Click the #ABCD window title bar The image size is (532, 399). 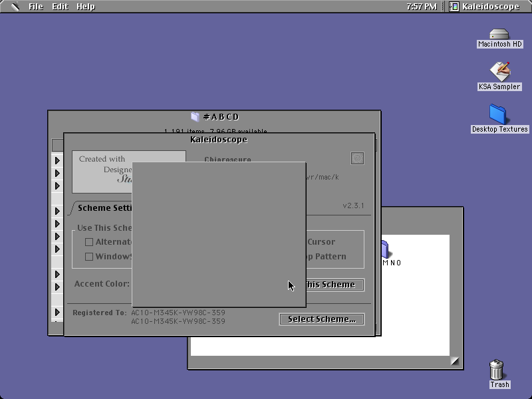click(x=214, y=117)
